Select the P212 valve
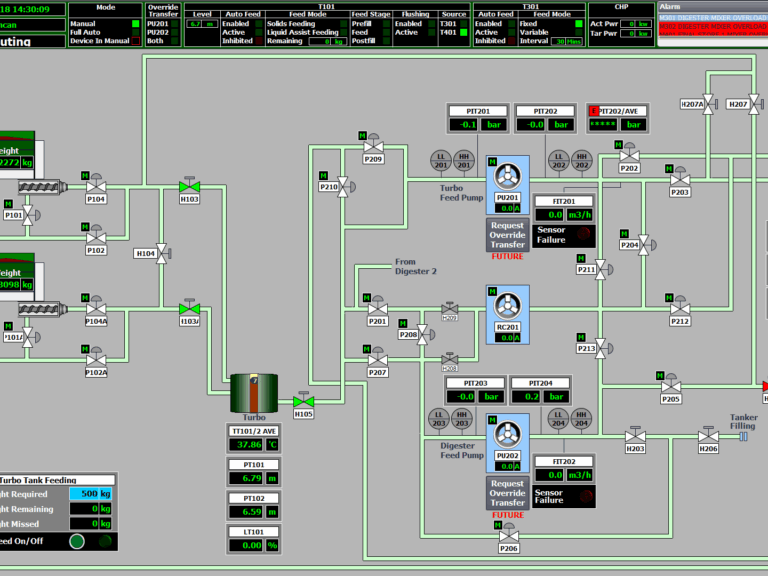Viewport: 768px width, 576px height. point(680,307)
